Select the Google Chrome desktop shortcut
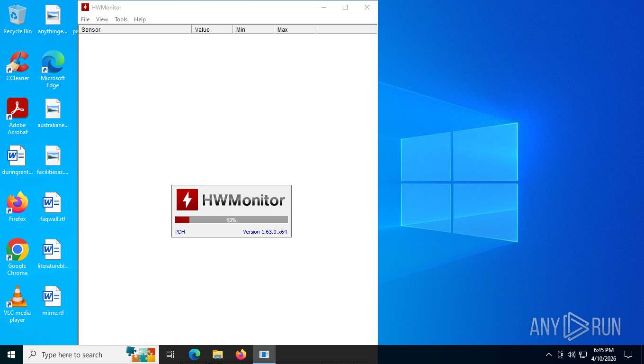Viewport: 644px width, 364px height. pyautogui.click(x=18, y=257)
